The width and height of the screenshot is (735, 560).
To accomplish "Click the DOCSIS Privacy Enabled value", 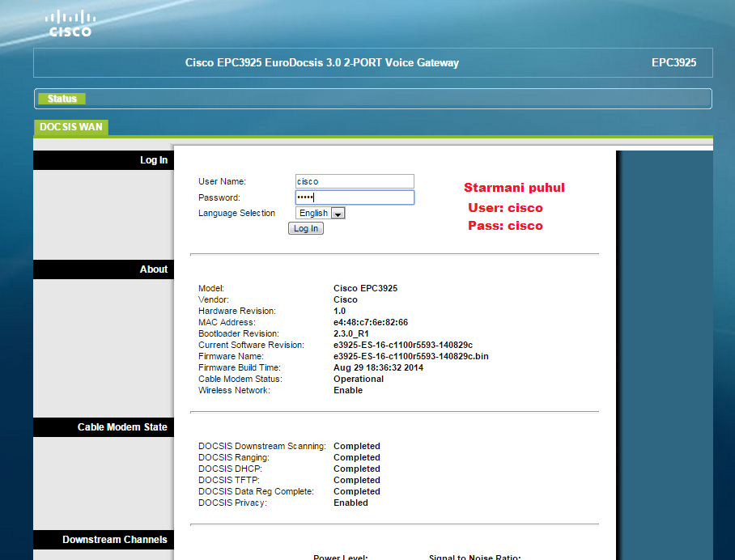I will coord(351,503).
